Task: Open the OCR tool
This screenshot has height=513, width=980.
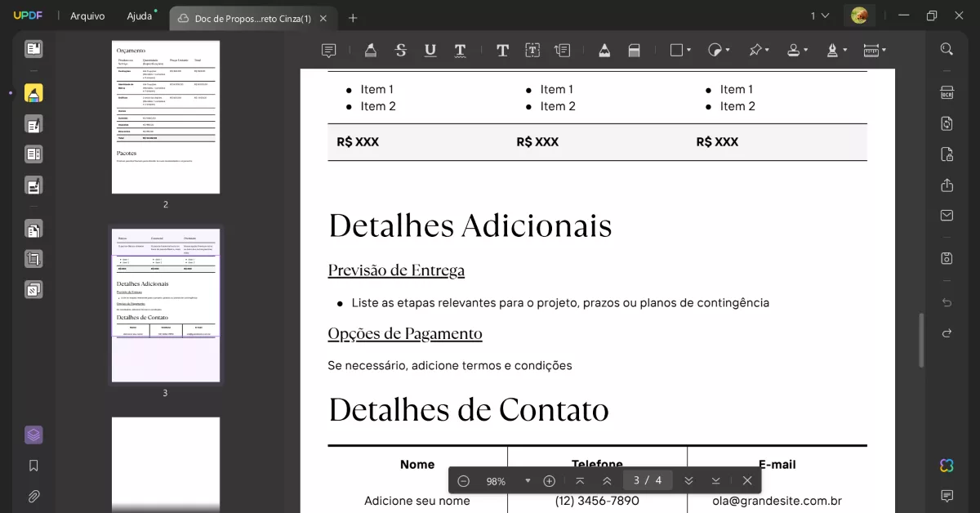Action: tap(946, 93)
